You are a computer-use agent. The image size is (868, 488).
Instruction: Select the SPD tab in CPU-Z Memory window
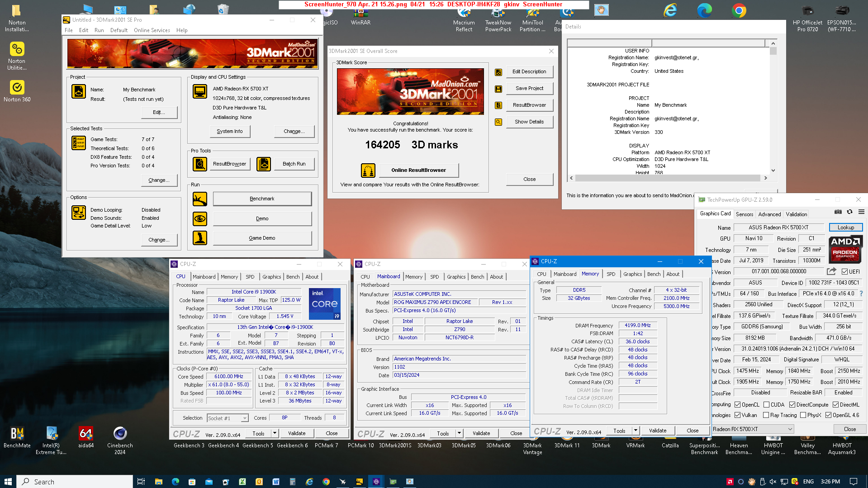611,274
